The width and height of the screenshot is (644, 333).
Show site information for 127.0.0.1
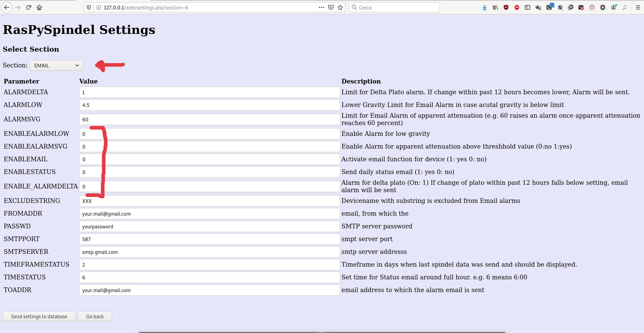point(99,7)
